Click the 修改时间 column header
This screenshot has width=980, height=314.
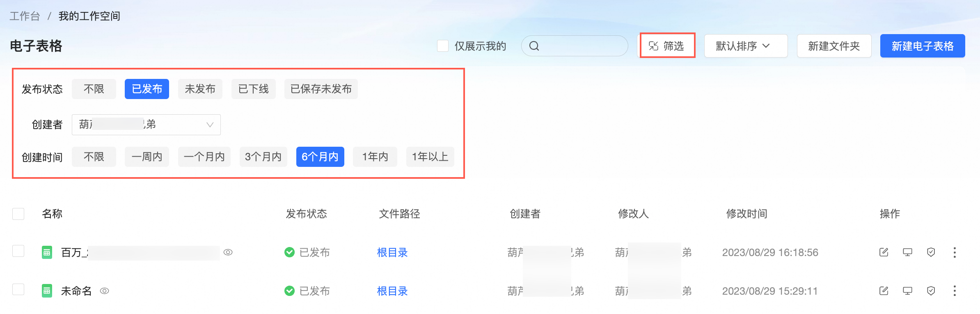747,214
